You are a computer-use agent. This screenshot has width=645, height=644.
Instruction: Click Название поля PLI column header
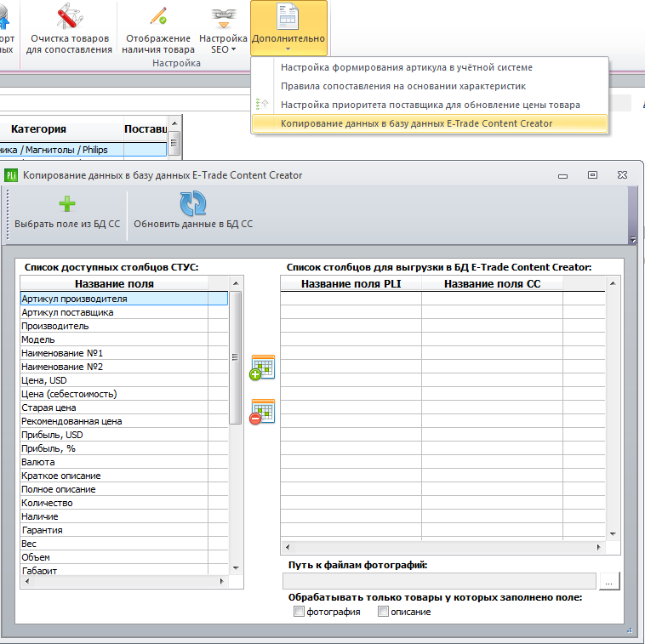click(351, 284)
